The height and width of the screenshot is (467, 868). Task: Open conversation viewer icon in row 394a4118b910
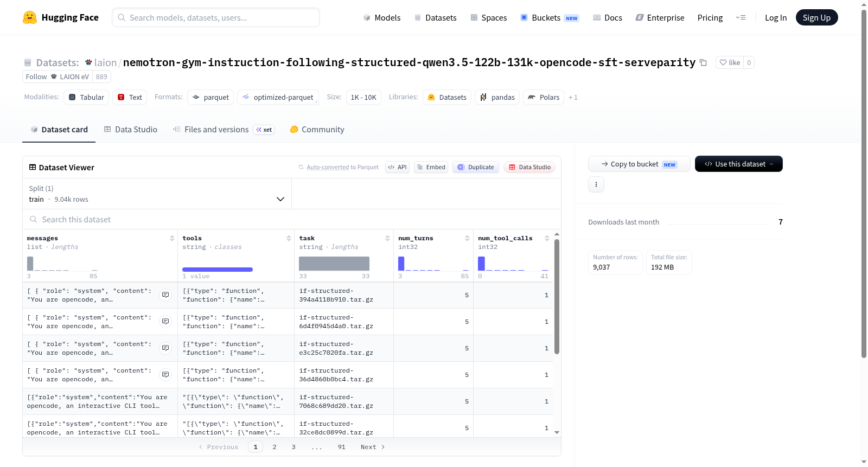tap(165, 295)
